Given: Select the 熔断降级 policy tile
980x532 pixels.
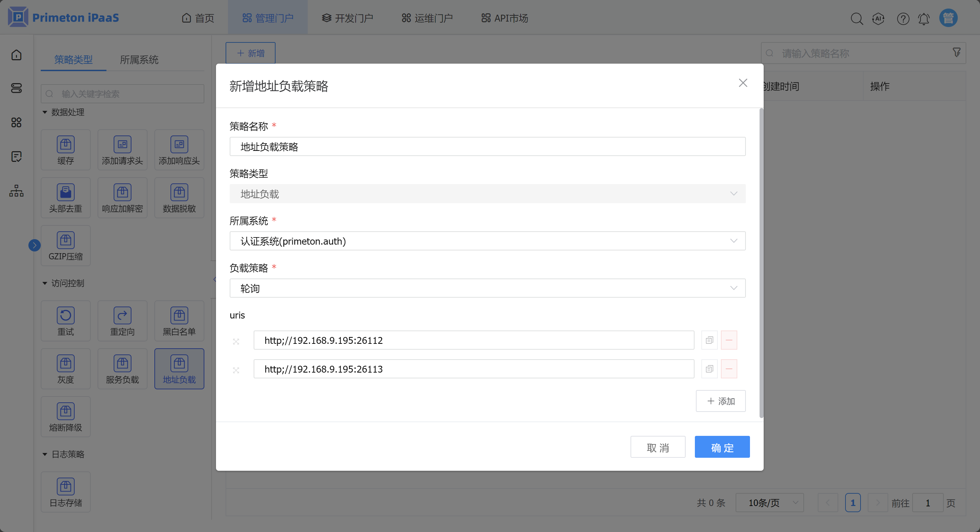Looking at the screenshot, I should tap(65, 416).
